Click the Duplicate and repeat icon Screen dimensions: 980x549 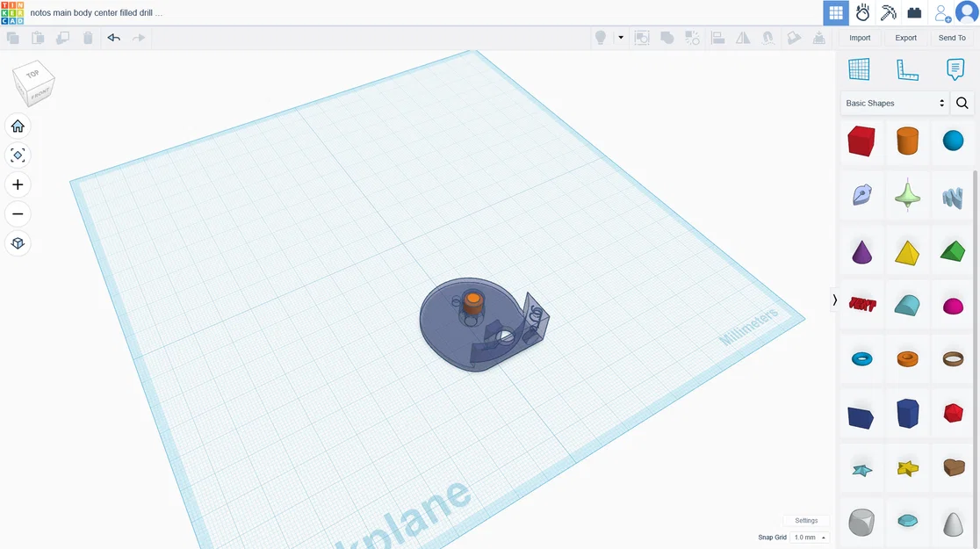(x=62, y=38)
